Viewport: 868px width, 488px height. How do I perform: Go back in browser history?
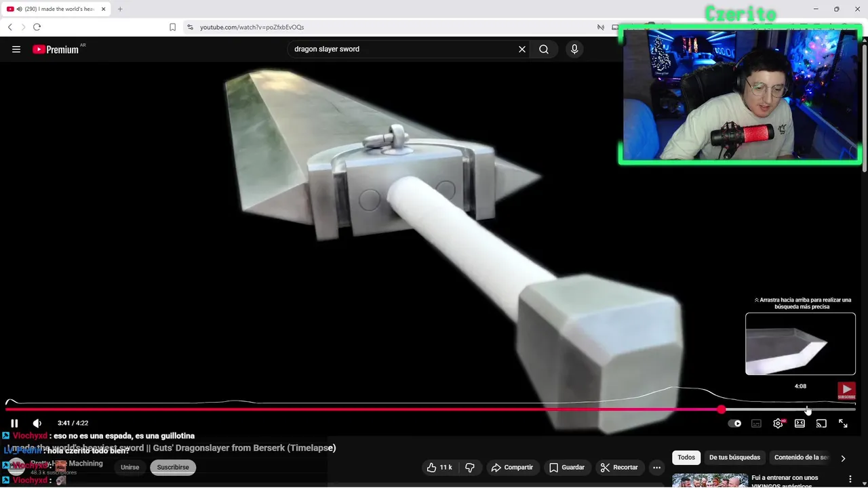click(9, 27)
